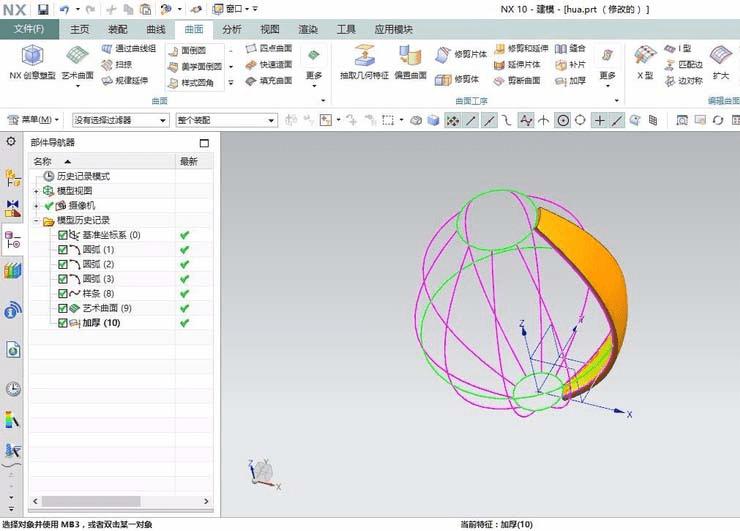This screenshot has width=740, height=531.
Task: Select the 偏置曲面 tool
Action: [410, 62]
